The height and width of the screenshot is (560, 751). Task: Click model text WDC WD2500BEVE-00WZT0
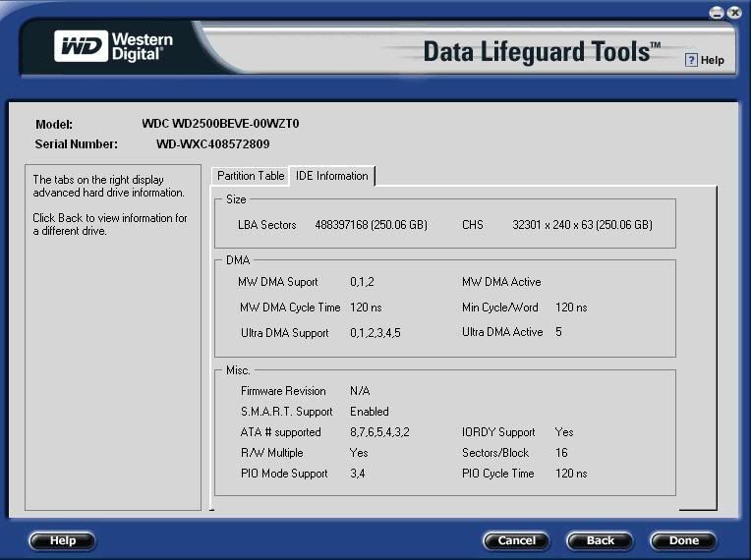[220, 124]
